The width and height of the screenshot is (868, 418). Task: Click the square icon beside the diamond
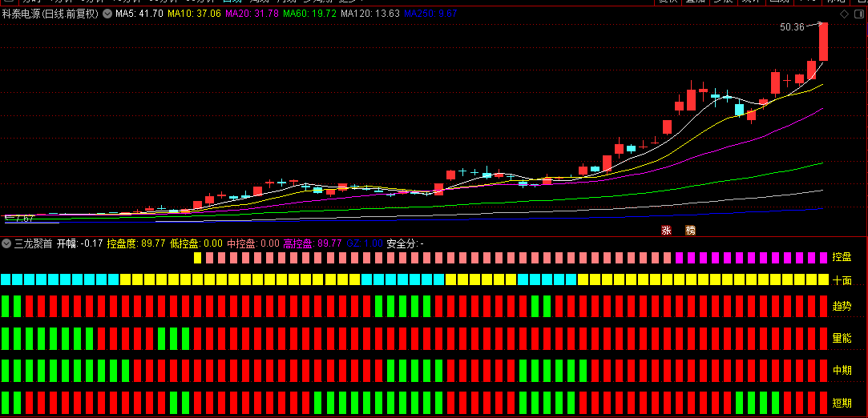click(x=858, y=14)
